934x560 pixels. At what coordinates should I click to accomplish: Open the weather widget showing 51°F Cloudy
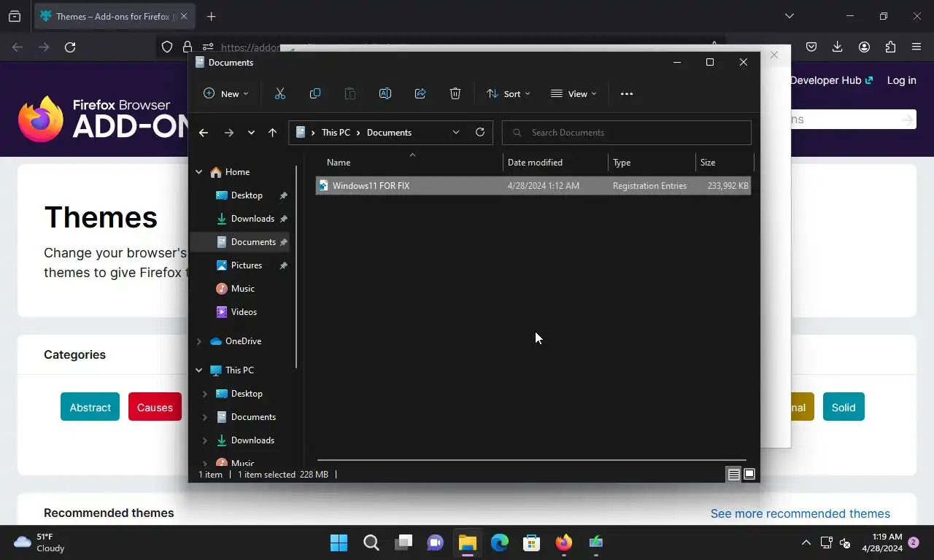pyautogui.click(x=40, y=542)
